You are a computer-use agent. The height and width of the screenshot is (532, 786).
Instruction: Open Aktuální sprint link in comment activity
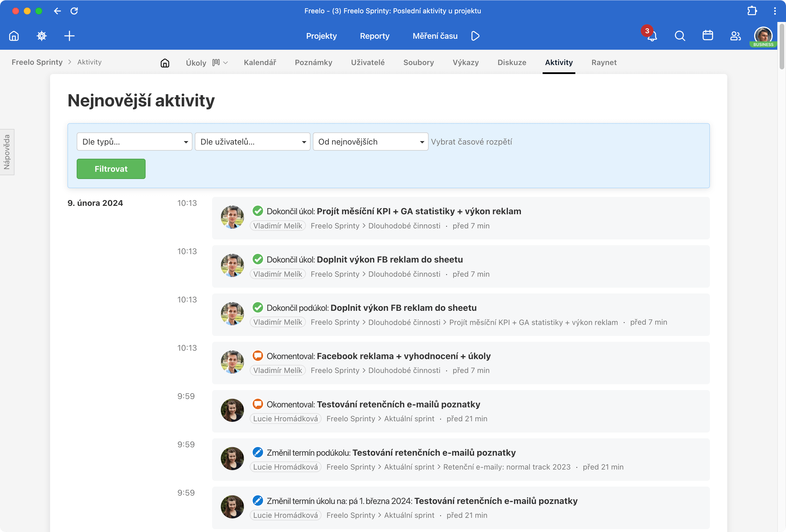pos(409,419)
